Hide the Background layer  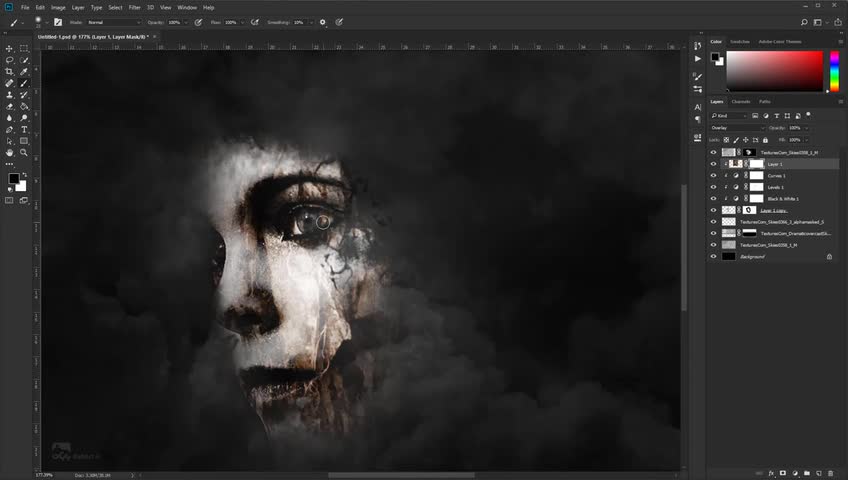coord(713,256)
